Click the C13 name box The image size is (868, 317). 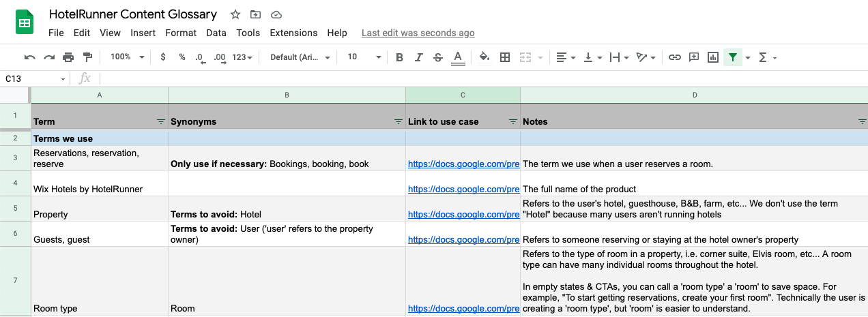pyautogui.click(x=34, y=78)
